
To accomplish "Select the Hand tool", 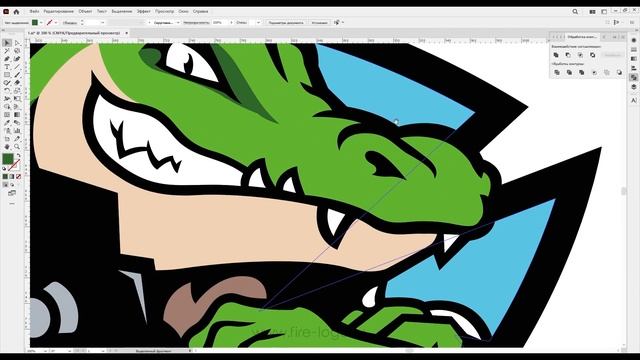I will pyautogui.click(x=7, y=147).
